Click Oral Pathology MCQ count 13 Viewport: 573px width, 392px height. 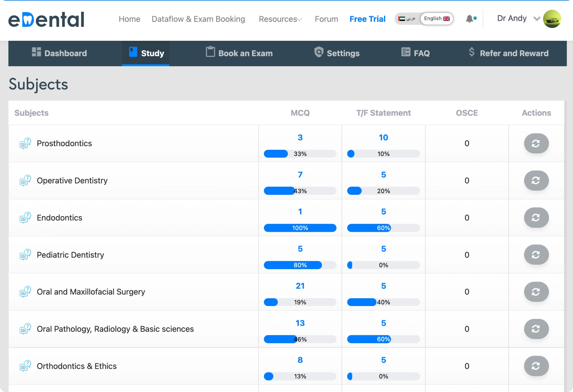coord(300,323)
